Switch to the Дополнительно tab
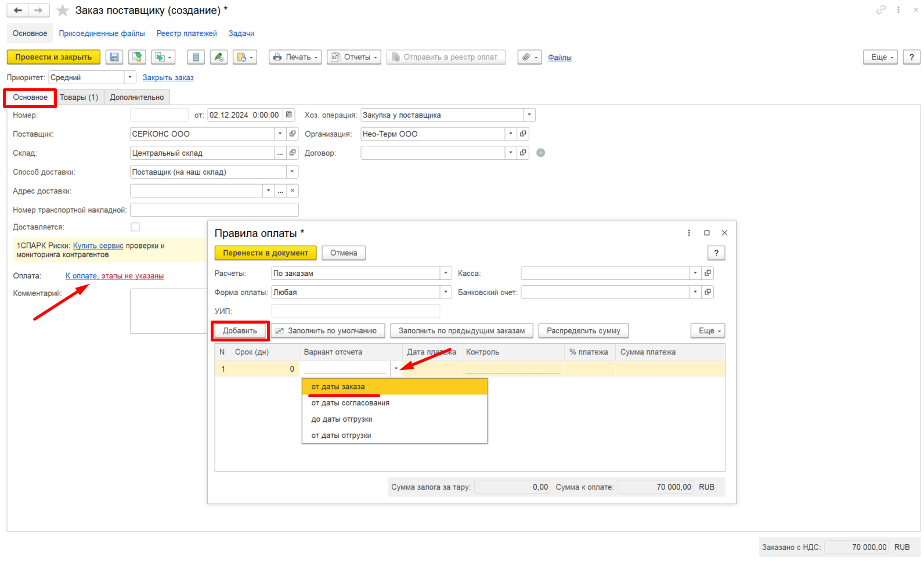Screen dimensions: 924x561 tap(137, 97)
